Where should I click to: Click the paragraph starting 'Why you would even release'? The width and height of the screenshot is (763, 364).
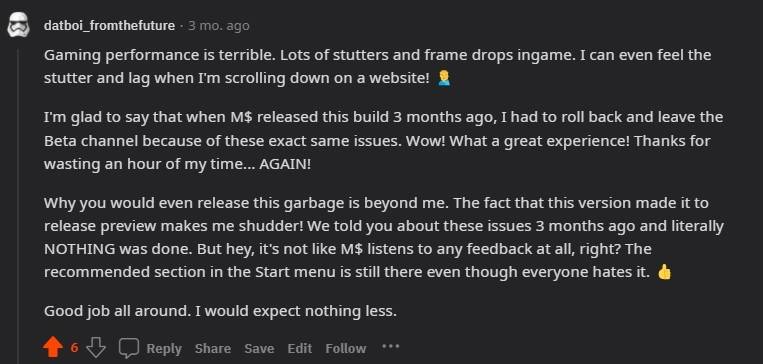coord(383,237)
